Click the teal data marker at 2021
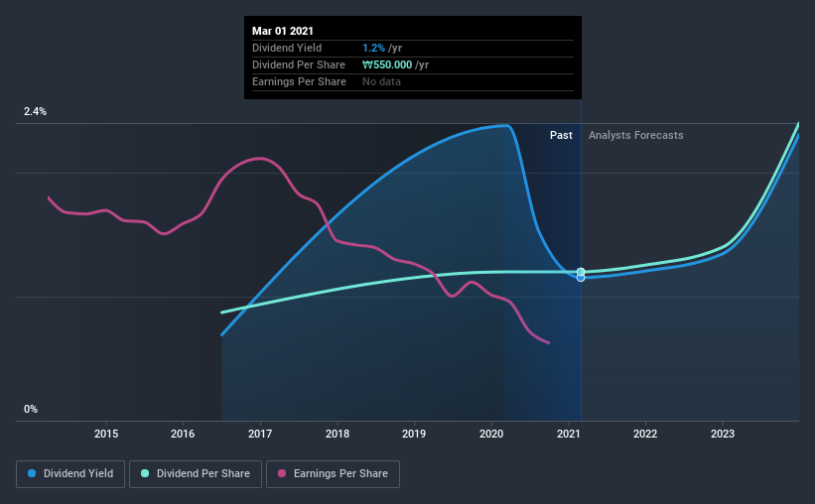The image size is (815, 504). (581, 271)
